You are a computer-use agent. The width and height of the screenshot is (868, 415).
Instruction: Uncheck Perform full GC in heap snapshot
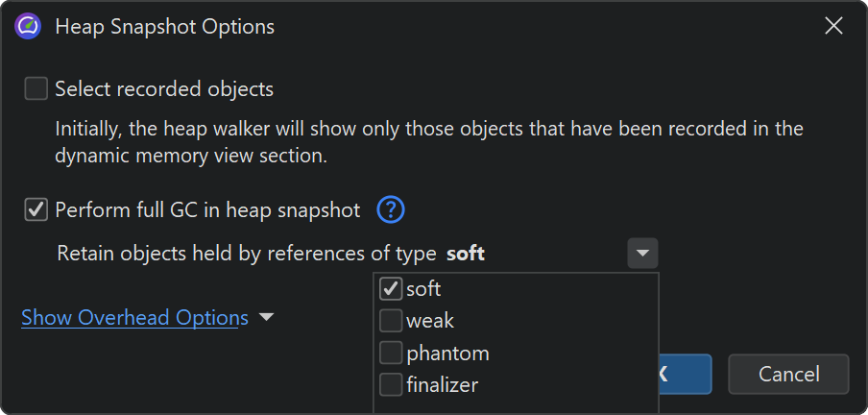(x=36, y=209)
